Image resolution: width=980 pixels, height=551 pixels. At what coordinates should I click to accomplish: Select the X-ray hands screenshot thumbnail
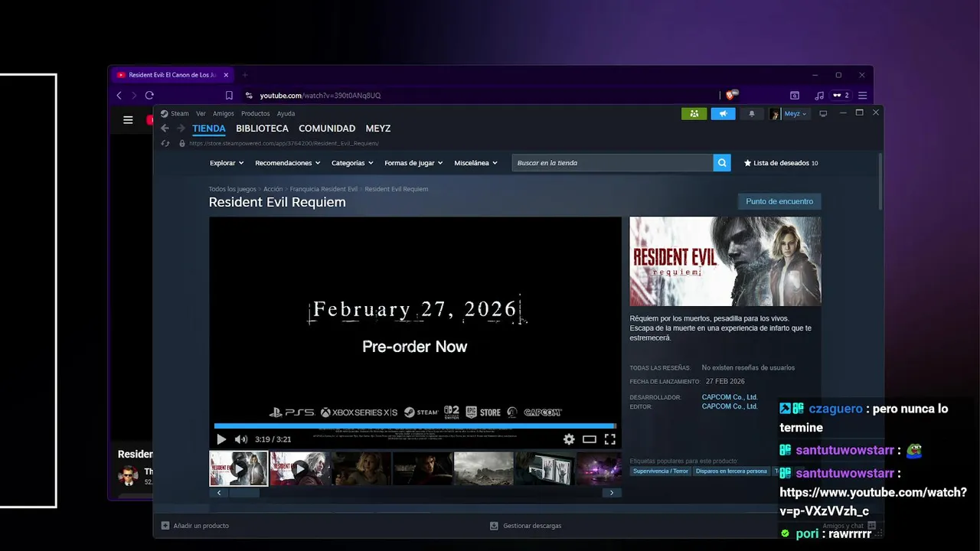(545, 468)
